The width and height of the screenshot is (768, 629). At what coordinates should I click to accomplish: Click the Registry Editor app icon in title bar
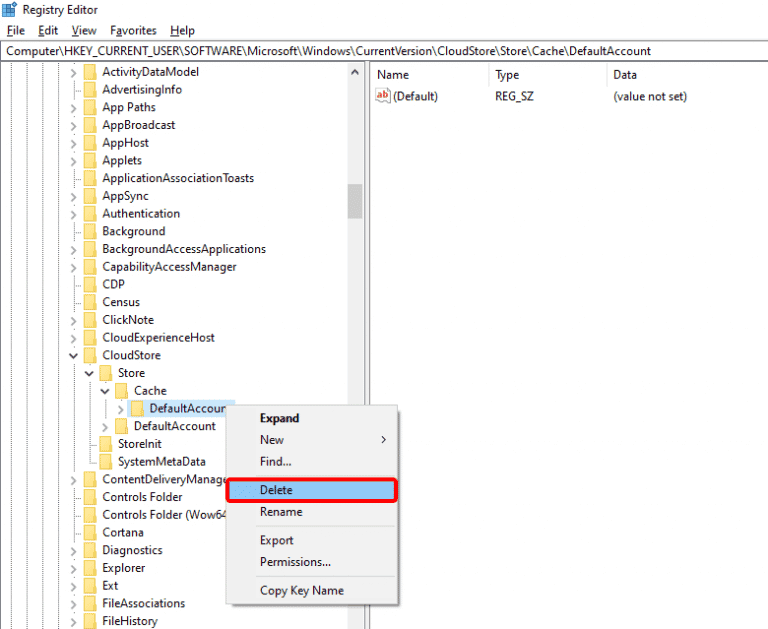coord(9,9)
